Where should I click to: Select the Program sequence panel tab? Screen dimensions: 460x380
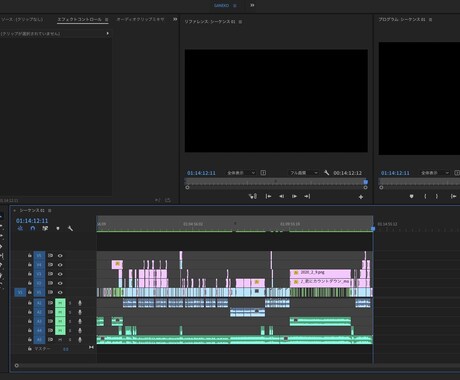click(x=402, y=20)
